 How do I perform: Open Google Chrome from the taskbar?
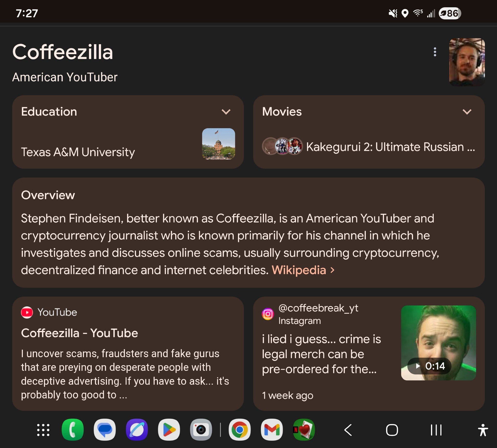click(x=239, y=430)
